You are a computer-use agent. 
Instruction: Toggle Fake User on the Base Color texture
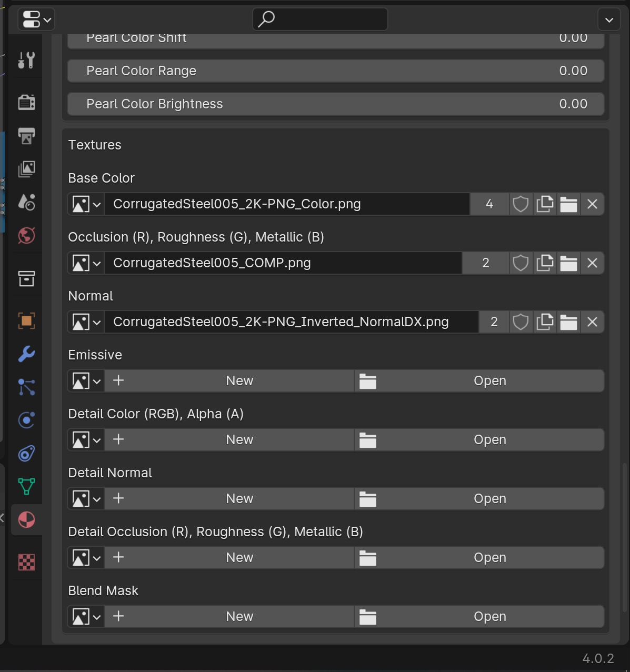tap(521, 204)
